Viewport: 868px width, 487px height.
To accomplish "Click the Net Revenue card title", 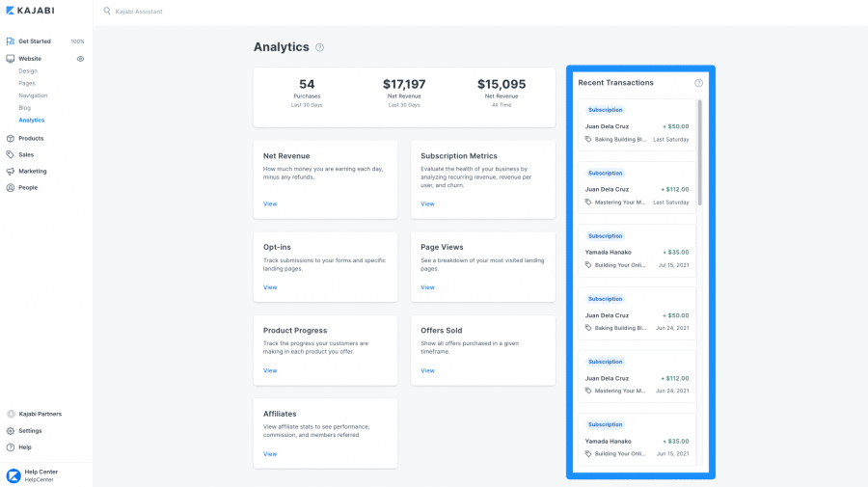I will pos(286,156).
